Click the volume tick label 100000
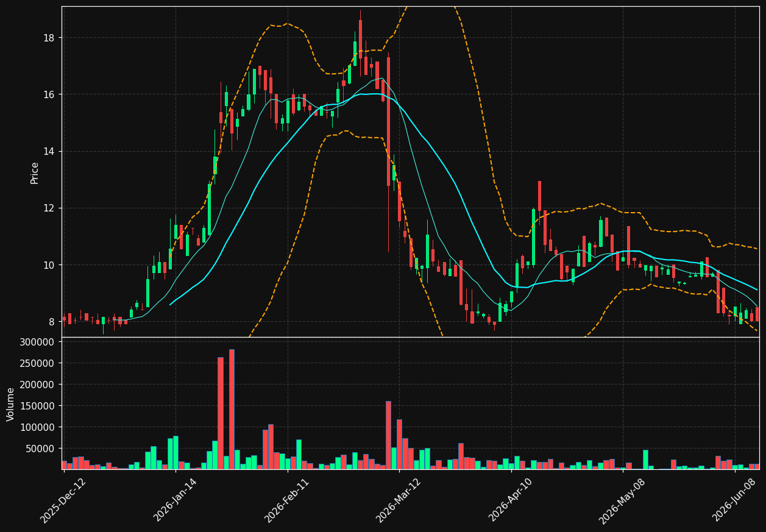Screen dimensions: 766x532 point(38,427)
